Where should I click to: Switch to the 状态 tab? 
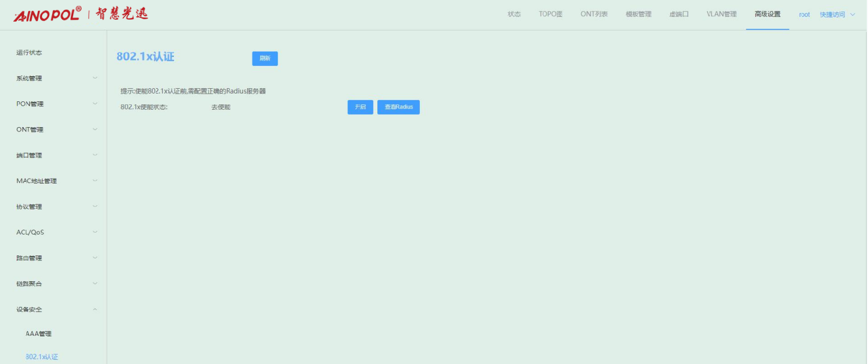tap(514, 14)
